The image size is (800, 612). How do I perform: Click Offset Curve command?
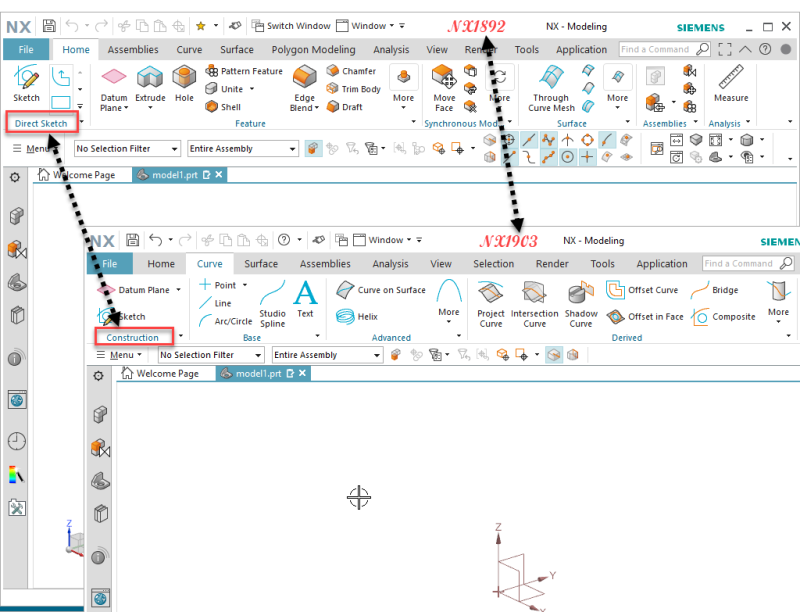click(642, 290)
